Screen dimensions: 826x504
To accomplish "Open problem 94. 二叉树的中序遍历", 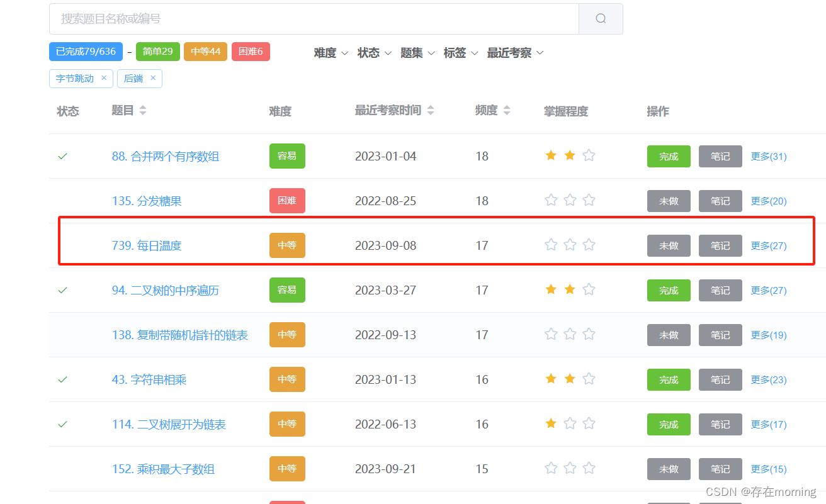I will (x=166, y=291).
